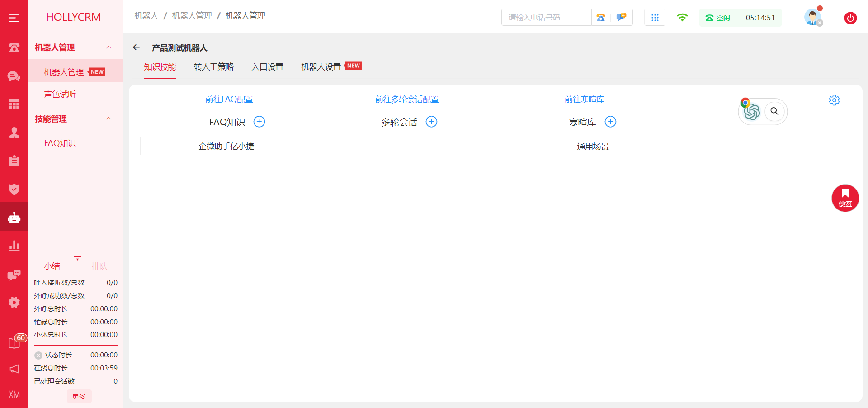Click the red power logout button

pos(850,18)
